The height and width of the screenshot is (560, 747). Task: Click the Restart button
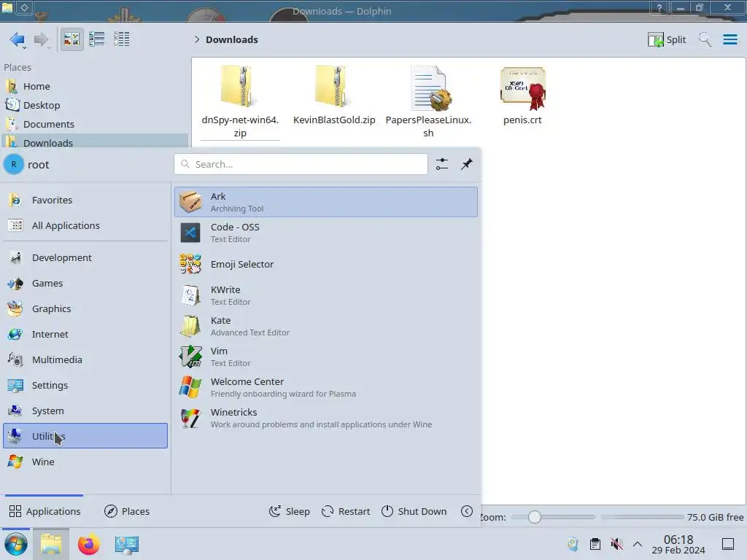point(346,511)
